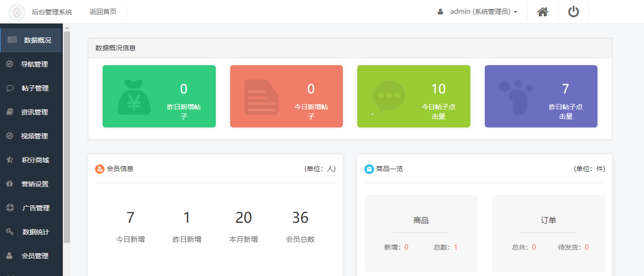Screen dimensions: 644x276
Task: Click the 本月新增 count 20
Action: coord(244,218)
